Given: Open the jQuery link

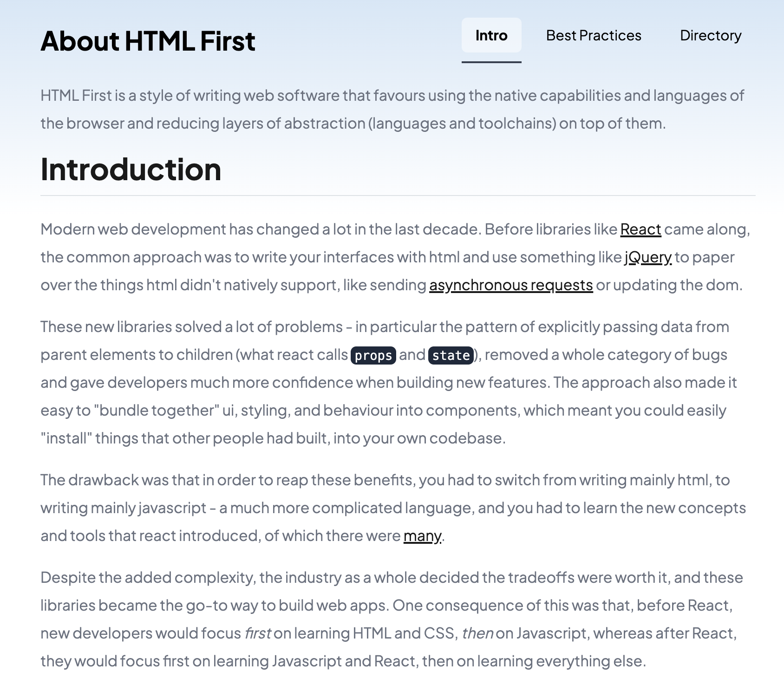Looking at the screenshot, I should 648,257.
